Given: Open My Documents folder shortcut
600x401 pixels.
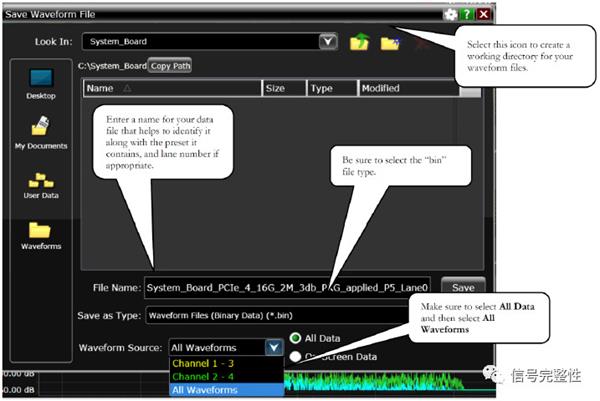Looking at the screenshot, I should point(41,133).
